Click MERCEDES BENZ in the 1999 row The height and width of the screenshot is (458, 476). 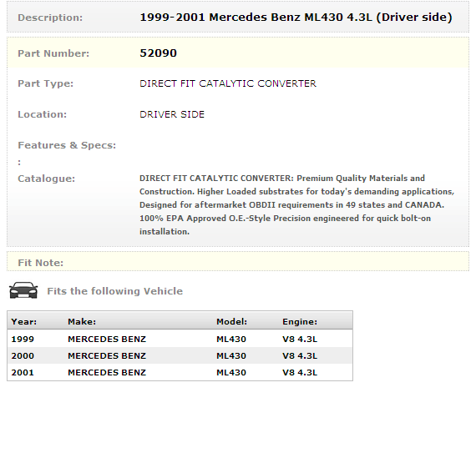(x=107, y=339)
